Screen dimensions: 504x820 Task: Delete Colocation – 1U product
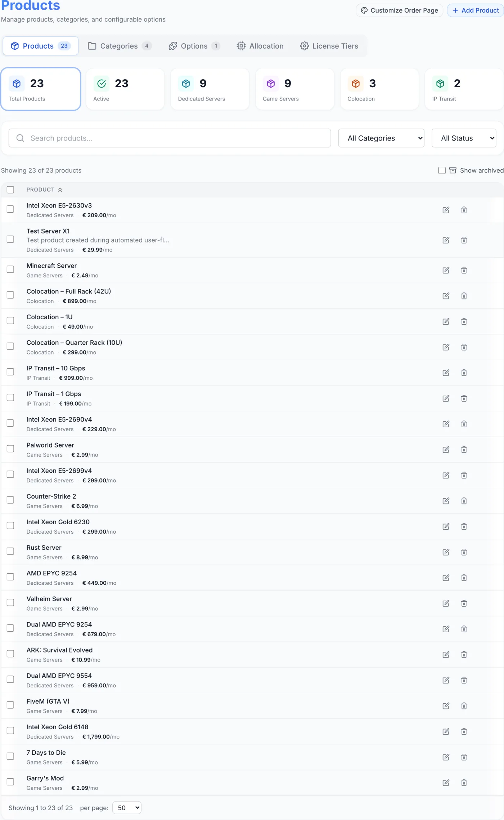(464, 321)
